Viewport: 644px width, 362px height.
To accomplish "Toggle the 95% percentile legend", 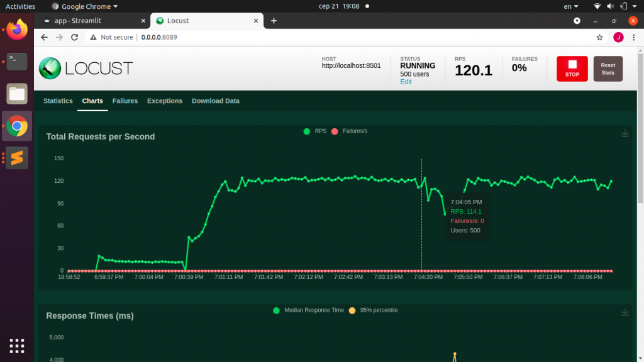I will tap(373, 310).
